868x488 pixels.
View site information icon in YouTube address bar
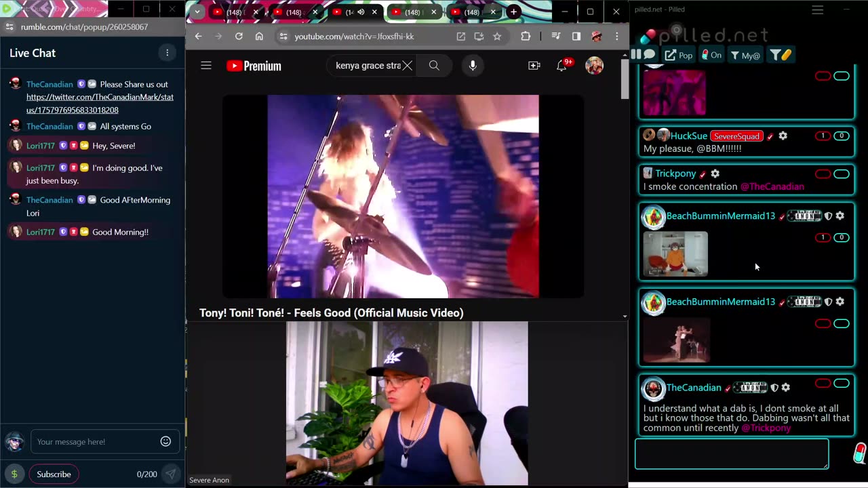(283, 36)
